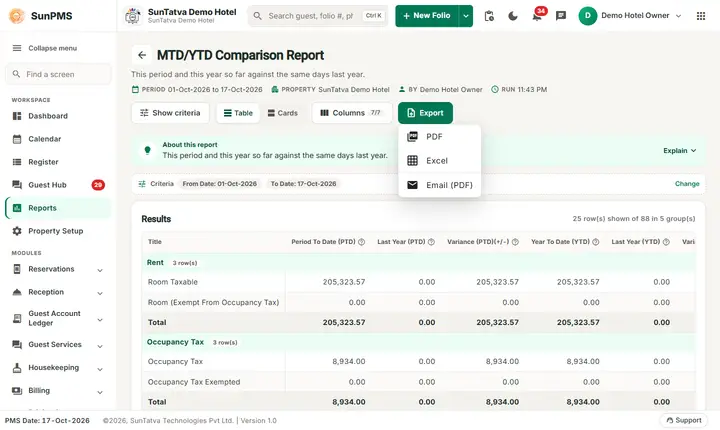The width and height of the screenshot is (720, 430).
Task: Click the Support button
Action: [x=684, y=420]
